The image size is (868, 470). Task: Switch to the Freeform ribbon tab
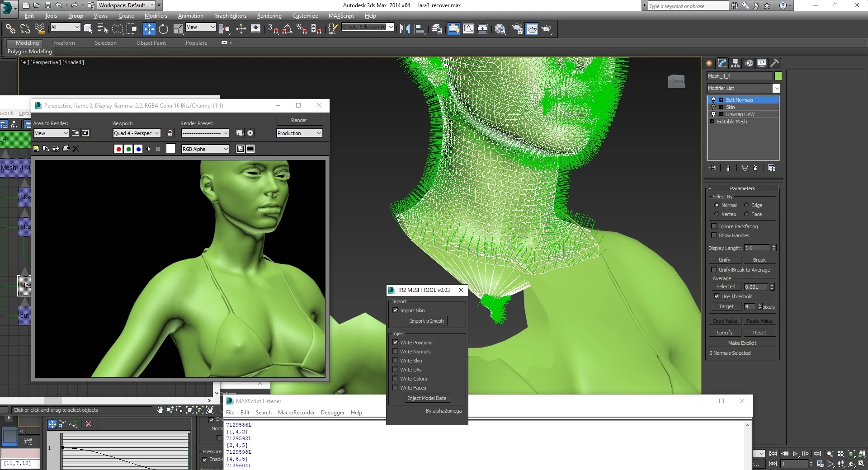tap(64, 43)
